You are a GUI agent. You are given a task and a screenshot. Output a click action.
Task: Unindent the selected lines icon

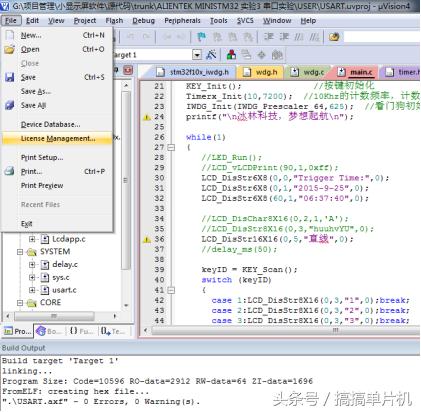coord(284,37)
